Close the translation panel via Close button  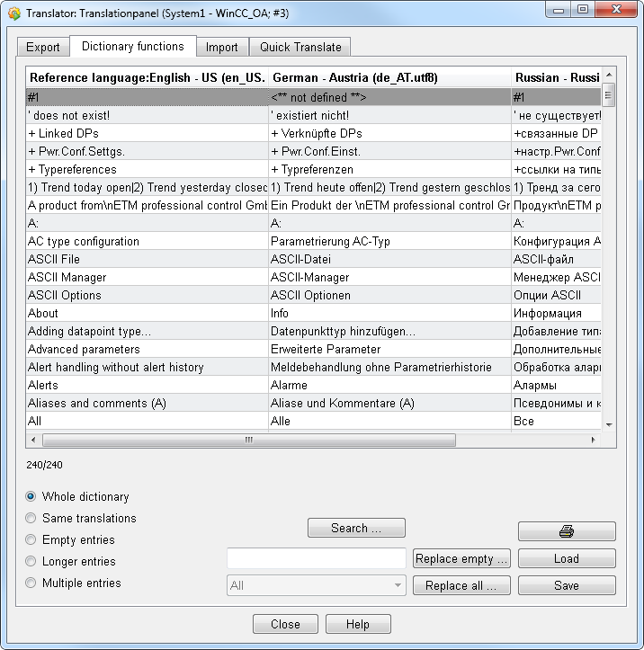point(285,624)
